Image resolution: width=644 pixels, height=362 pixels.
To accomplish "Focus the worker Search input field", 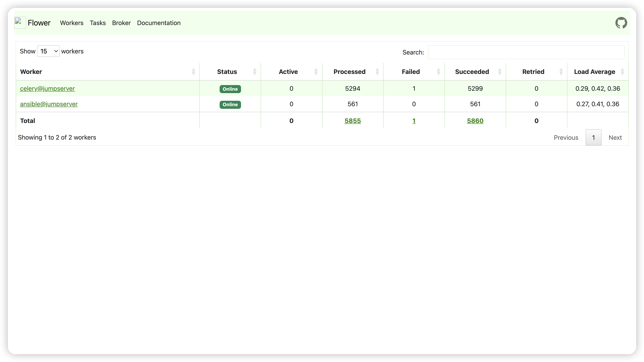I will coord(526,52).
